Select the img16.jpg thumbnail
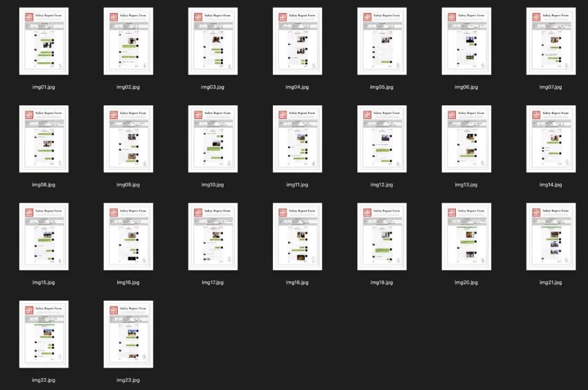The height and width of the screenshot is (390, 588). (x=128, y=236)
